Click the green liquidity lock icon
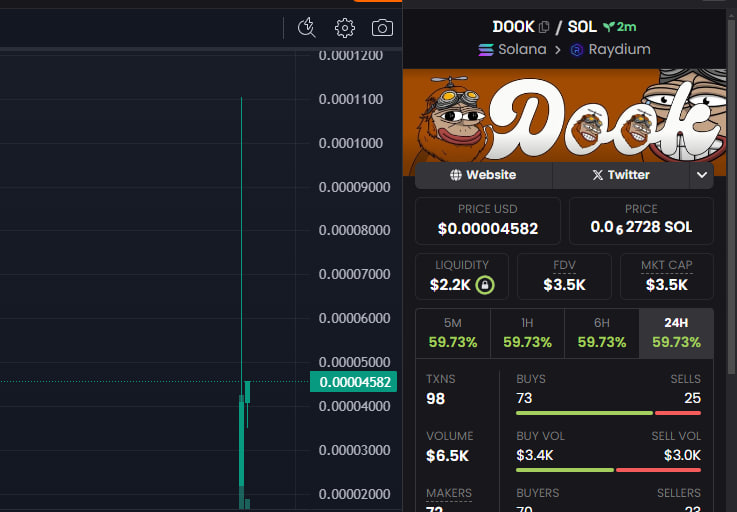The height and width of the screenshot is (512, 737). pyautogui.click(x=485, y=284)
